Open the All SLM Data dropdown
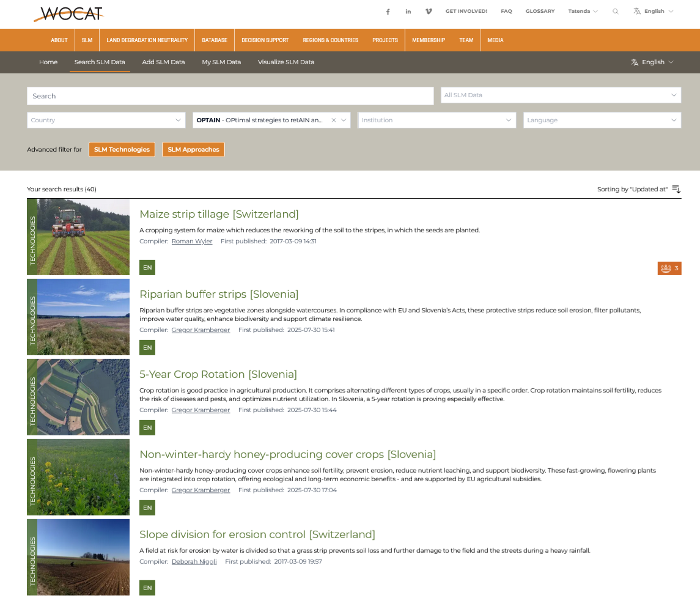 click(x=561, y=95)
